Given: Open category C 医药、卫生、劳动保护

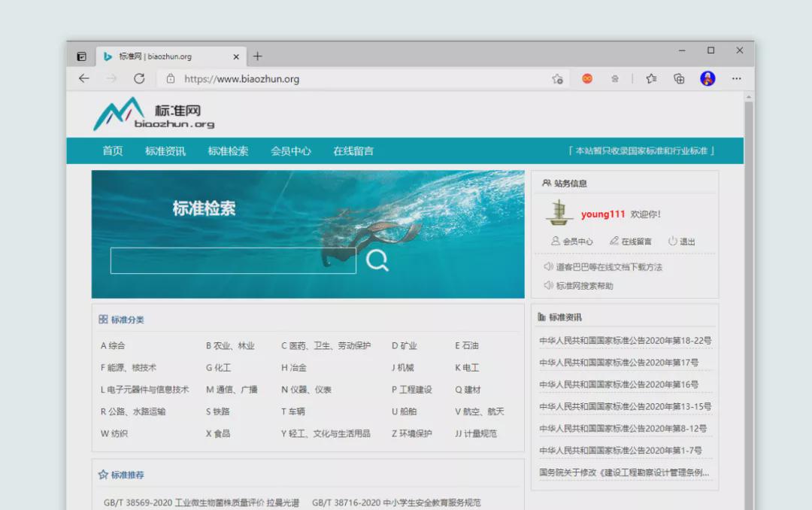Looking at the screenshot, I should click(326, 346).
